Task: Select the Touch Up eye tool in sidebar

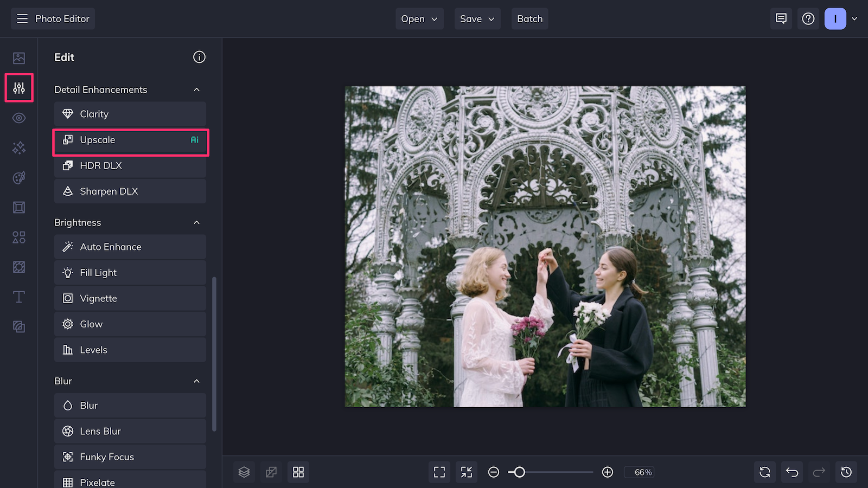Action: pos(18,118)
